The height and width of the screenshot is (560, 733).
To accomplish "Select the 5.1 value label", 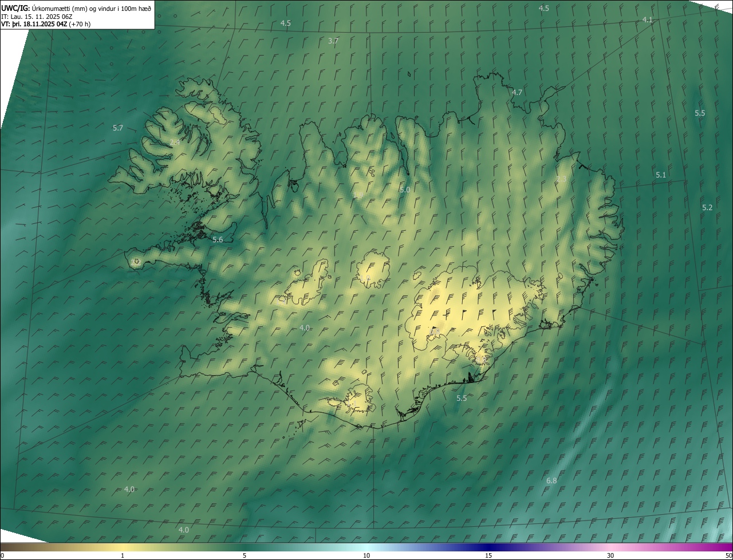I will (x=661, y=175).
